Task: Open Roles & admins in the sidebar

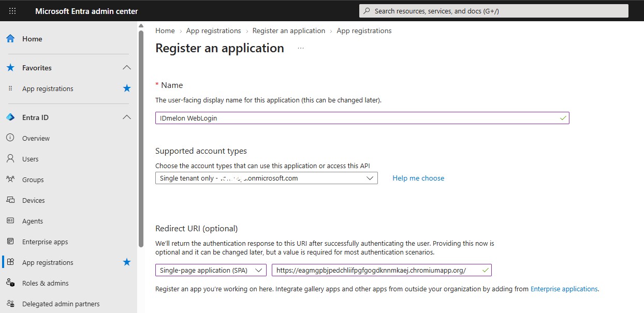Action: click(46, 283)
